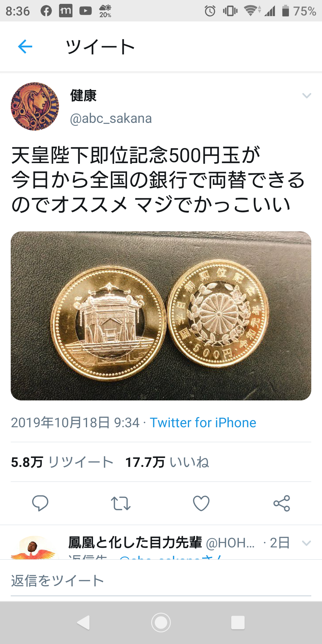This screenshot has width=322, height=644.
Task: Tap the Facebook notification status icon
Action: (x=46, y=11)
